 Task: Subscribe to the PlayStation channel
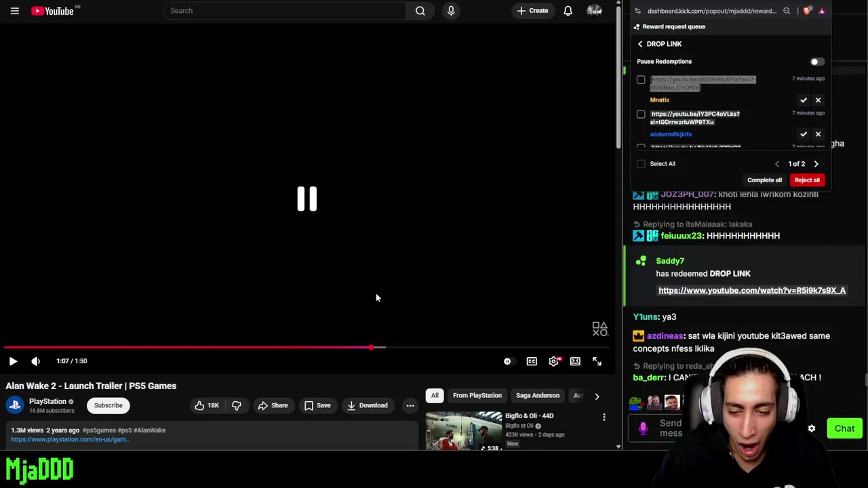[x=108, y=405]
